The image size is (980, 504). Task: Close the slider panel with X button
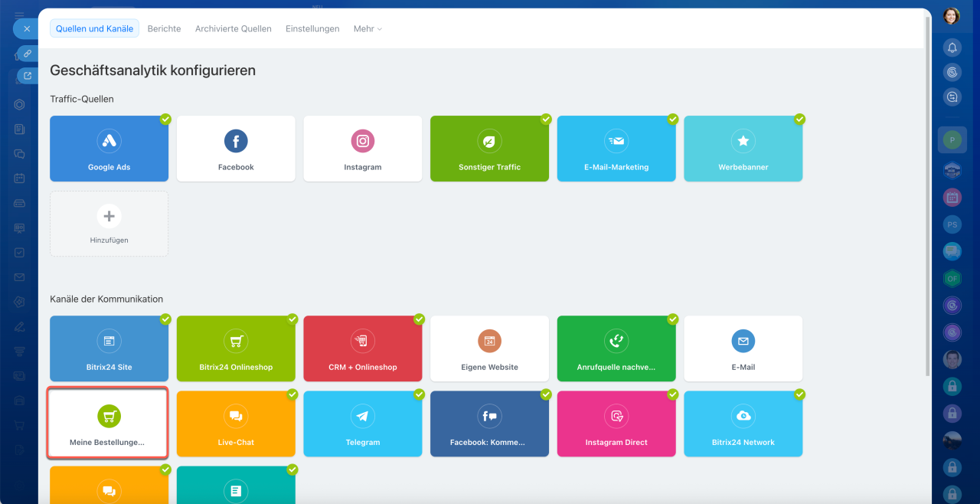pyautogui.click(x=27, y=28)
